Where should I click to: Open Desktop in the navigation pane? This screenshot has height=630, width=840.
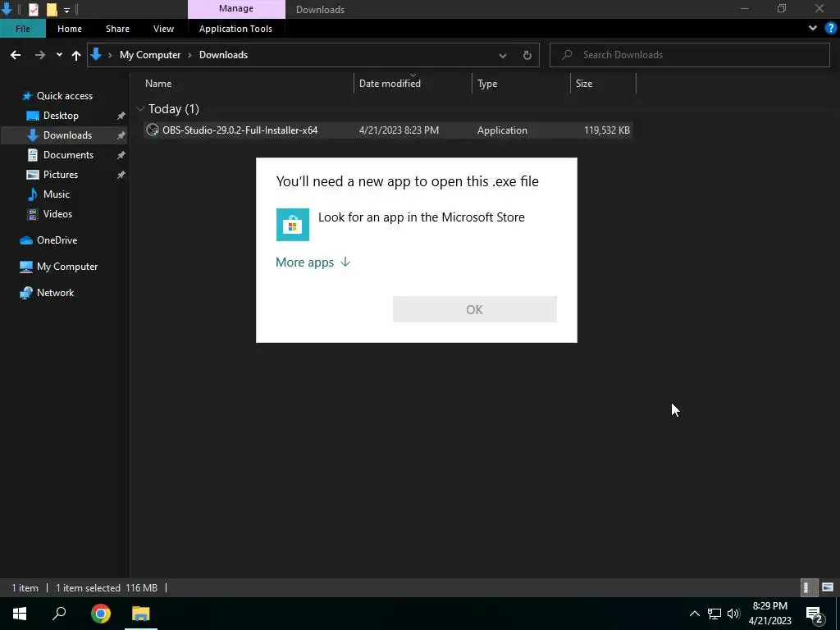[x=61, y=116]
